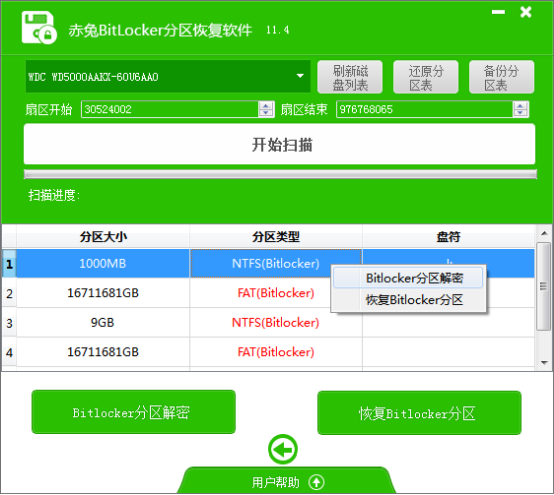Decrease the 扇区开始 value with down arrow

point(266,113)
